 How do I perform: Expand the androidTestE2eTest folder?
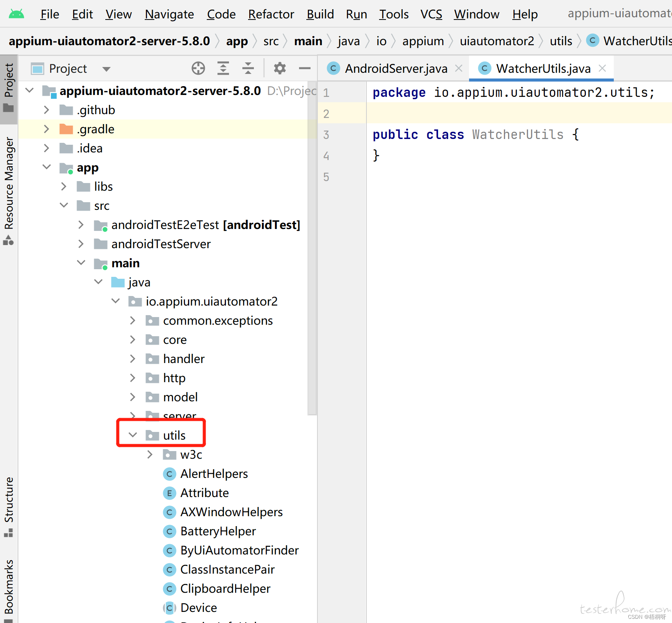(81, 225)
